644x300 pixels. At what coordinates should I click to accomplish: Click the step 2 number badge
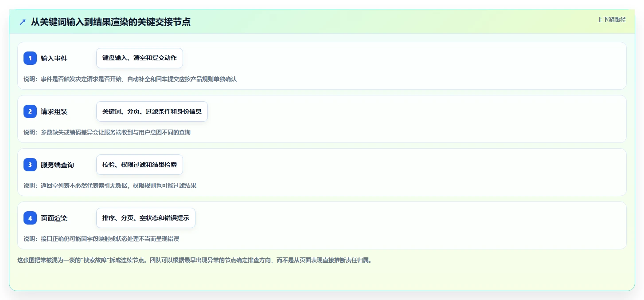click(x=30, y=111)
